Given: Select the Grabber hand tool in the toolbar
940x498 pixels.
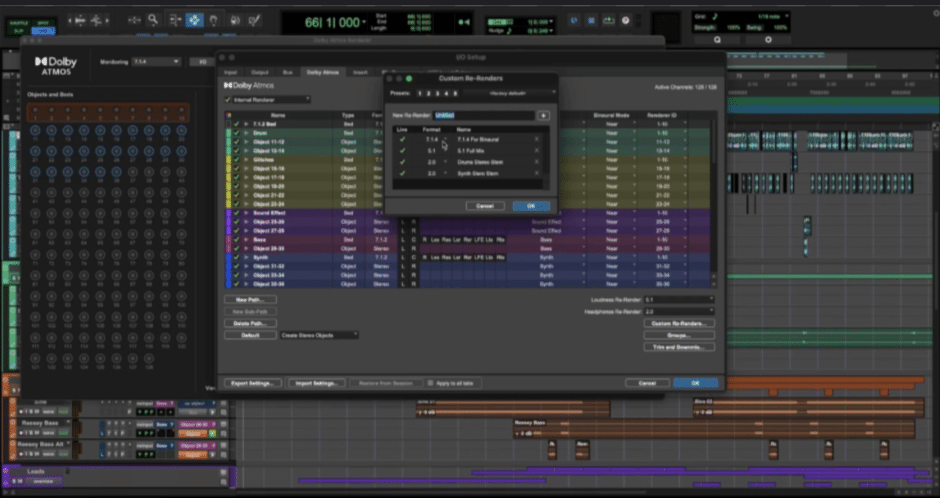Looking at the screenshot, I should pyautogui.click(x=214, y=20).
